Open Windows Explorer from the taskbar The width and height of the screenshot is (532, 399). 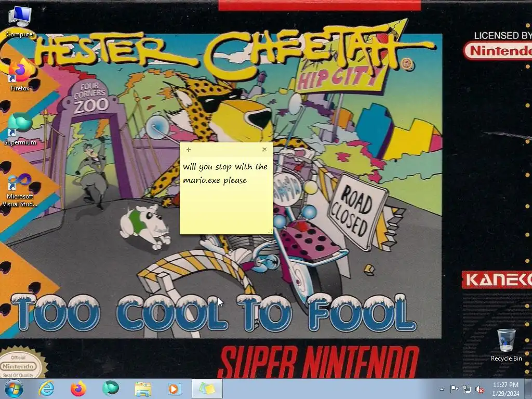pyautogui.click(x=143, y=389)
